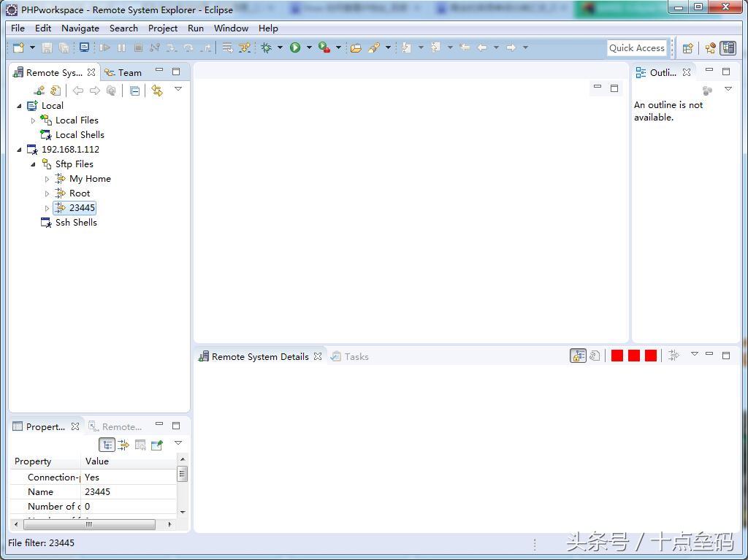Click the Save All icon
The width and height of the screenshot is (748, 560).
click(x=64, y=47)
